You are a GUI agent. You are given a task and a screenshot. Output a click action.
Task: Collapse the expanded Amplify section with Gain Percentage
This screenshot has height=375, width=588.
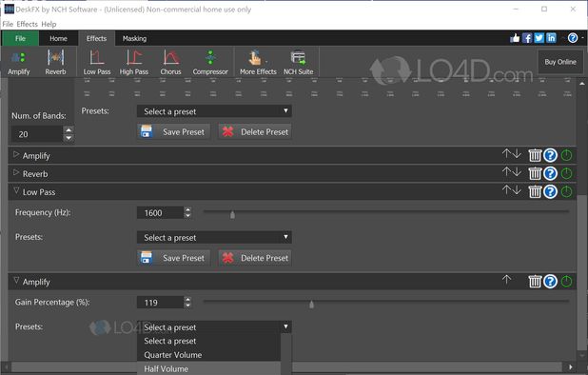[16, 281]
